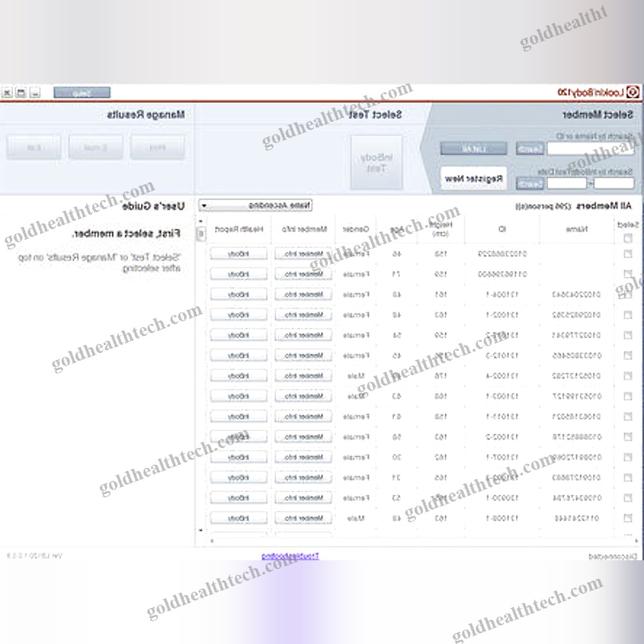Click the Name column header

(577, 229)
